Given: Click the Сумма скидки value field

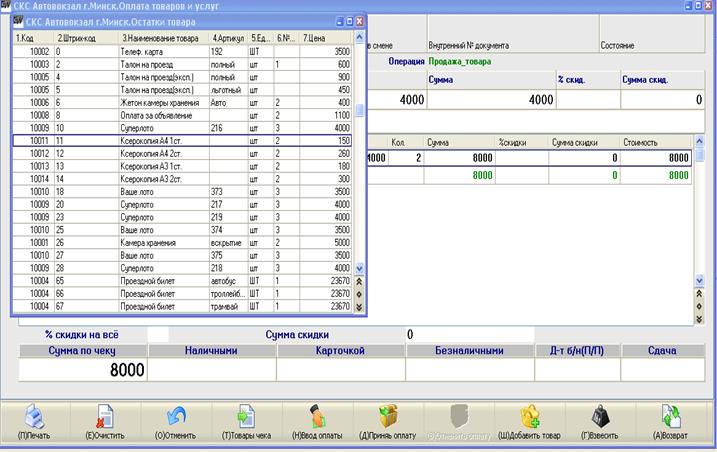Looking at the screenshot, I should tap(469, 334).
